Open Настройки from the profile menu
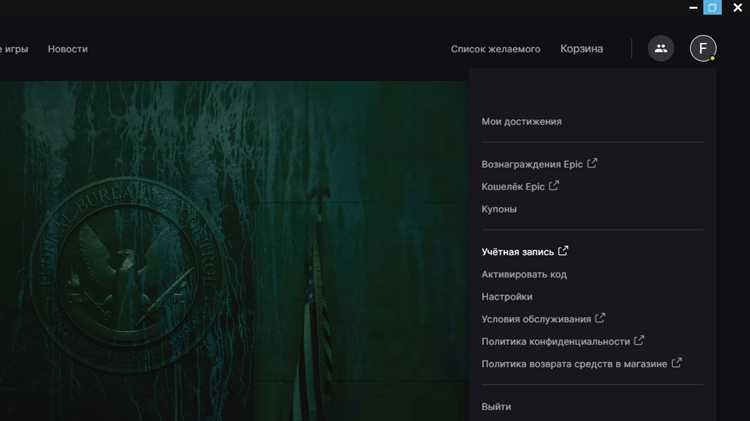 pyautogui.click(x=507, y=297)
